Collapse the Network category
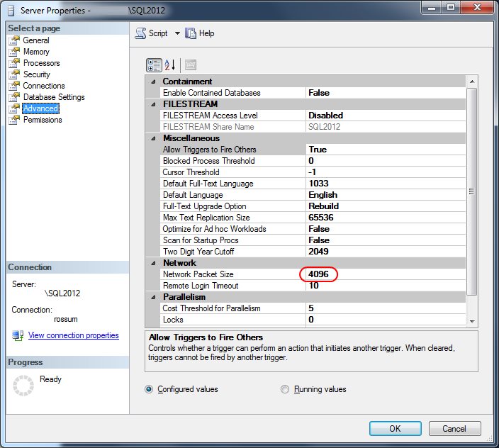This screenshot has height=448, width=499. (x=153, y=263)
